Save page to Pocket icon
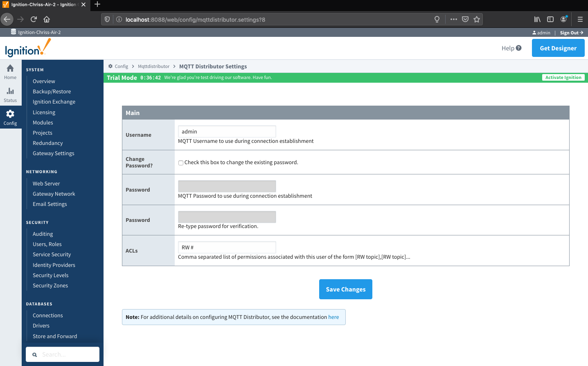This screenshot has width=588, height=366. click(465, 19)
